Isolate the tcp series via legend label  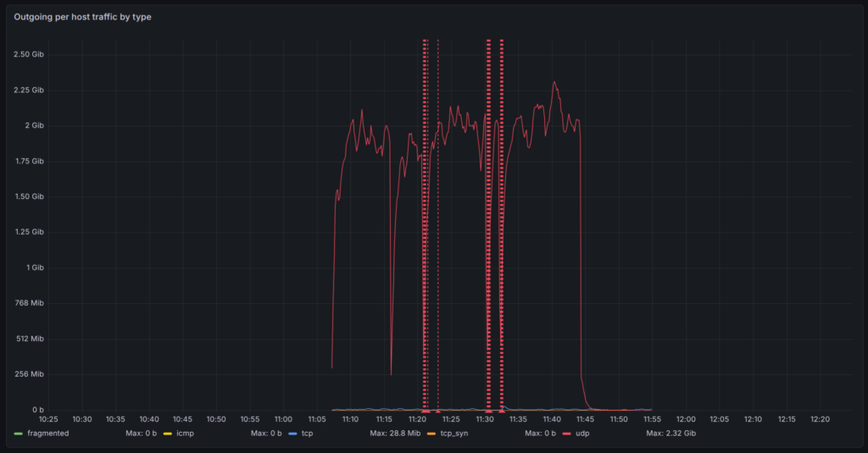[307, 434]
